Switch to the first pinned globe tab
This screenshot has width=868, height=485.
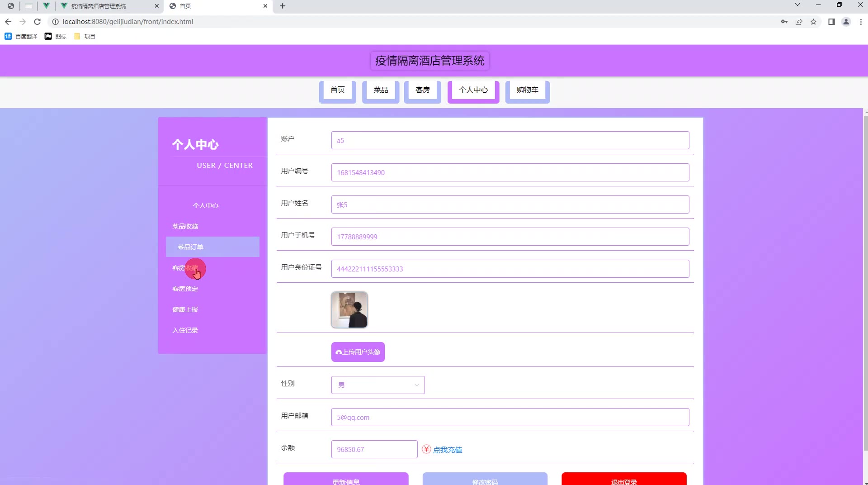[11, 6]
